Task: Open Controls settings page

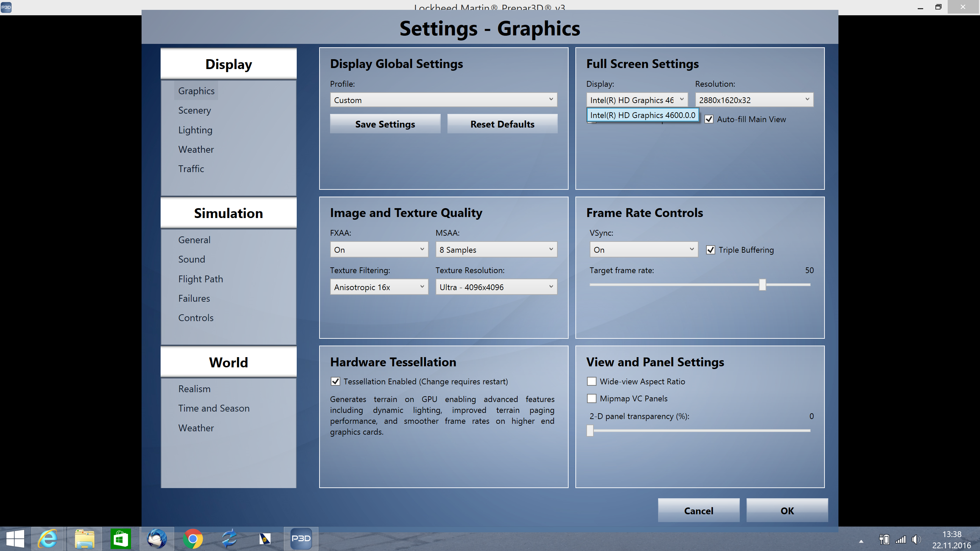Action: pyautogui.click(x=196, y=318)
